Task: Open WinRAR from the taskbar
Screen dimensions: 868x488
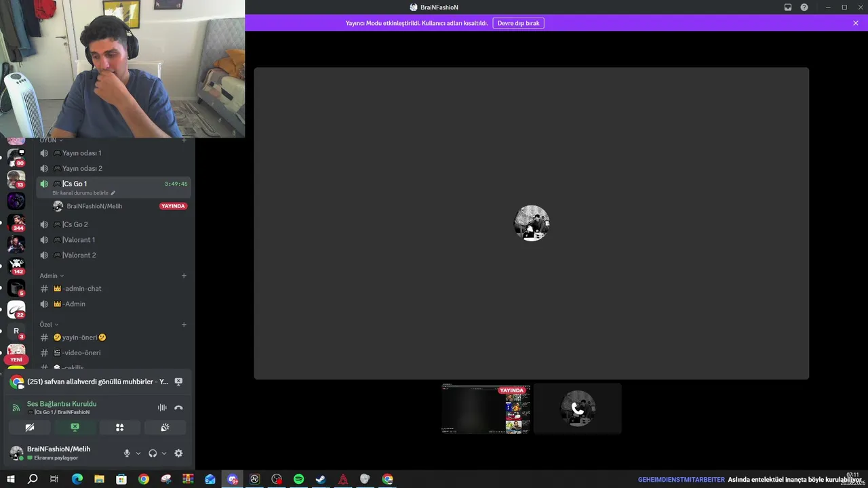Action: click(x=188, y=479)
